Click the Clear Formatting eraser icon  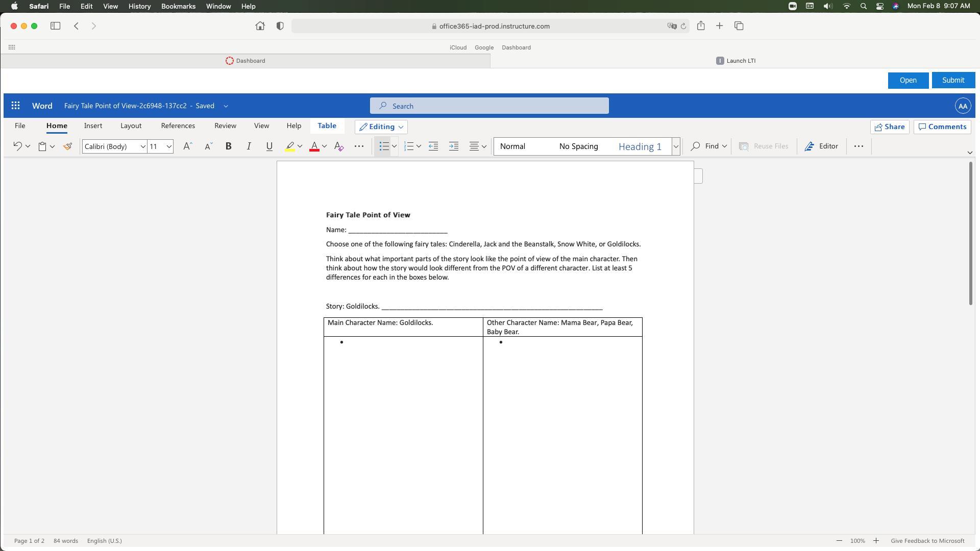pyautogui.click(x=338, y=146)
